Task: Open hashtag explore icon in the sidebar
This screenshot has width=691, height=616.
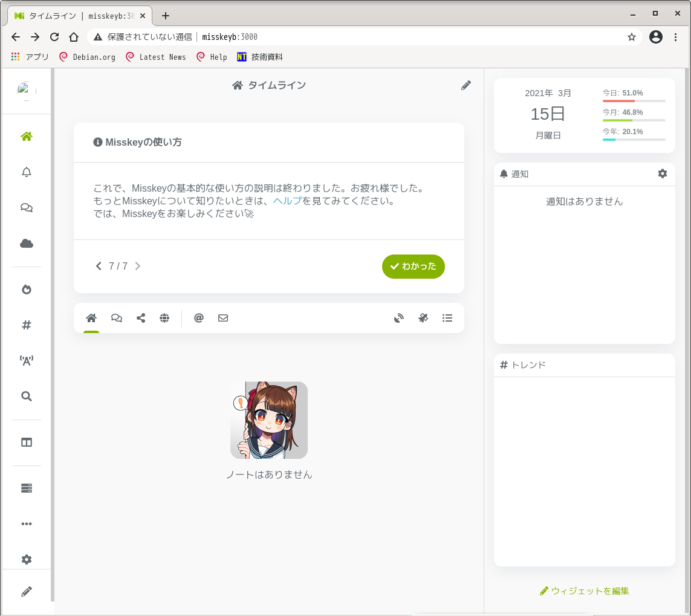Action: pos(27,325)
